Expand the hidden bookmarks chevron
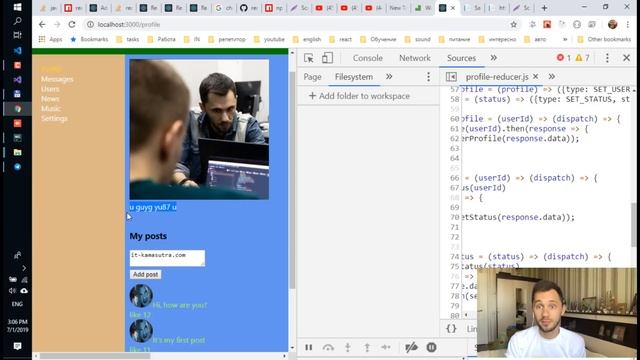 pyautogui.click(x=565, y=39)
